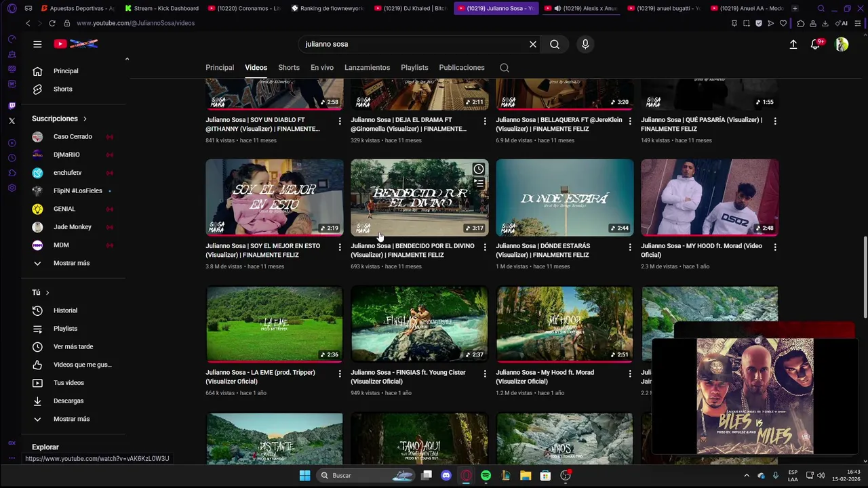Viewport: 868px width, 488px height.
Task: Open the BILES vs MILES mini player
Action: (x=755, y=396)
